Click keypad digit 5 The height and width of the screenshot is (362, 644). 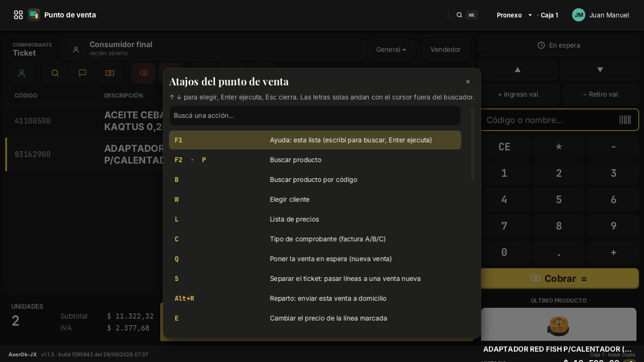(559, 199)
